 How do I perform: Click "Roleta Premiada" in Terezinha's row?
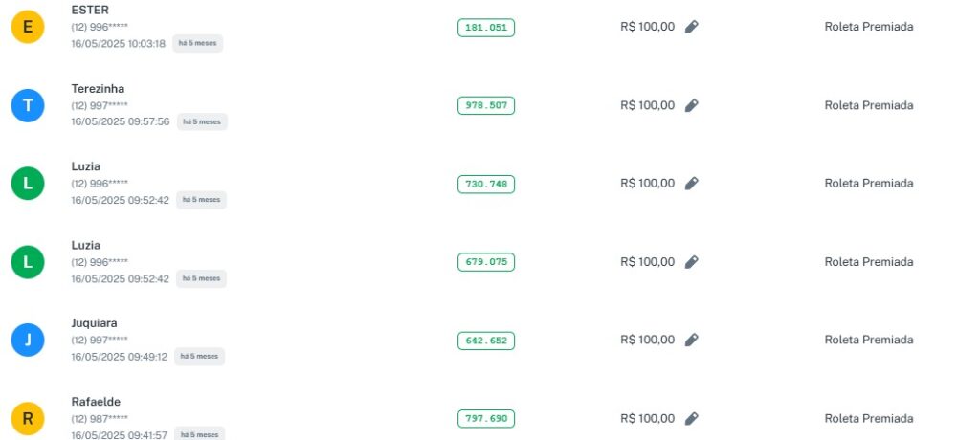pos(868,105)
